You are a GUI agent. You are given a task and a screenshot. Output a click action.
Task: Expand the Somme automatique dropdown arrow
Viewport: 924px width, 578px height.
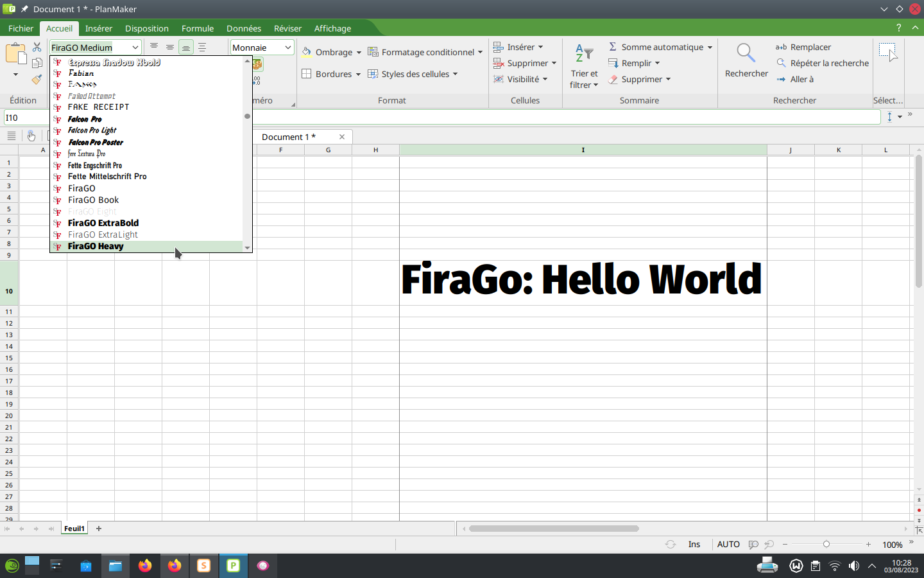pos(710,48)
